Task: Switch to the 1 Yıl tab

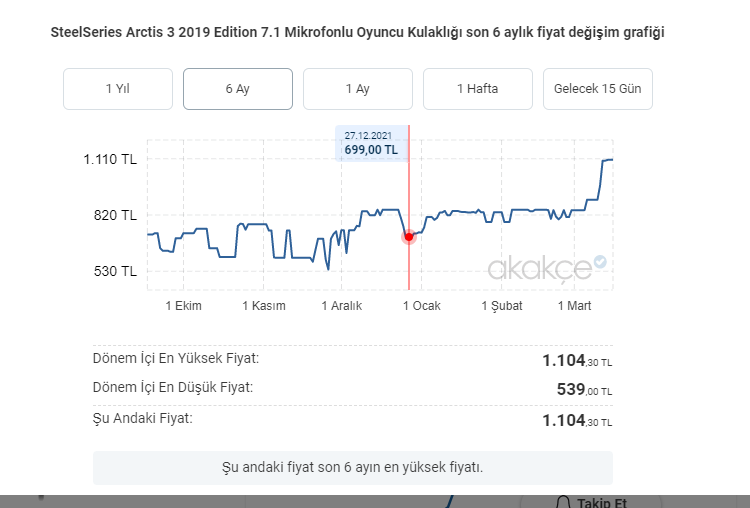Action: (118, 89)
